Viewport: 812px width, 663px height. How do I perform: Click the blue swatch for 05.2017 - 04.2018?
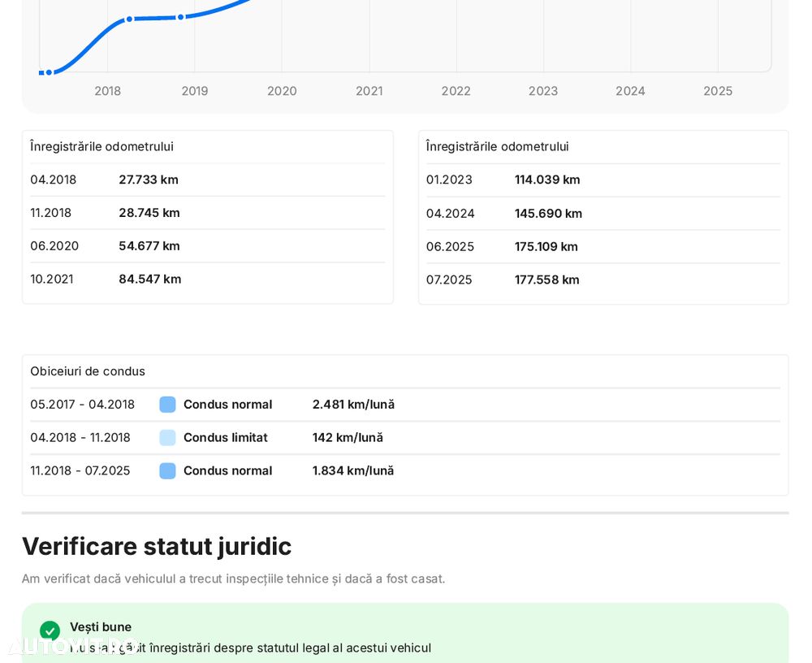(x=167, y=405)
